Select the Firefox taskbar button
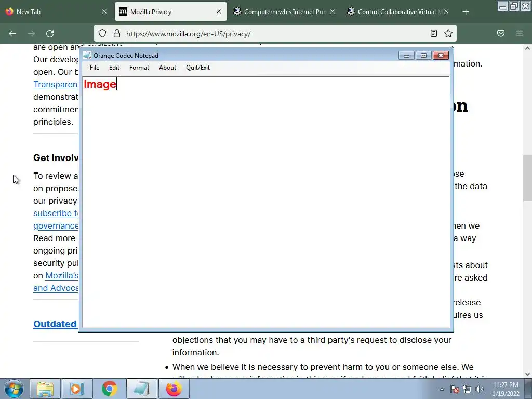The image size is (532, 399). click(x=174, y=389)
